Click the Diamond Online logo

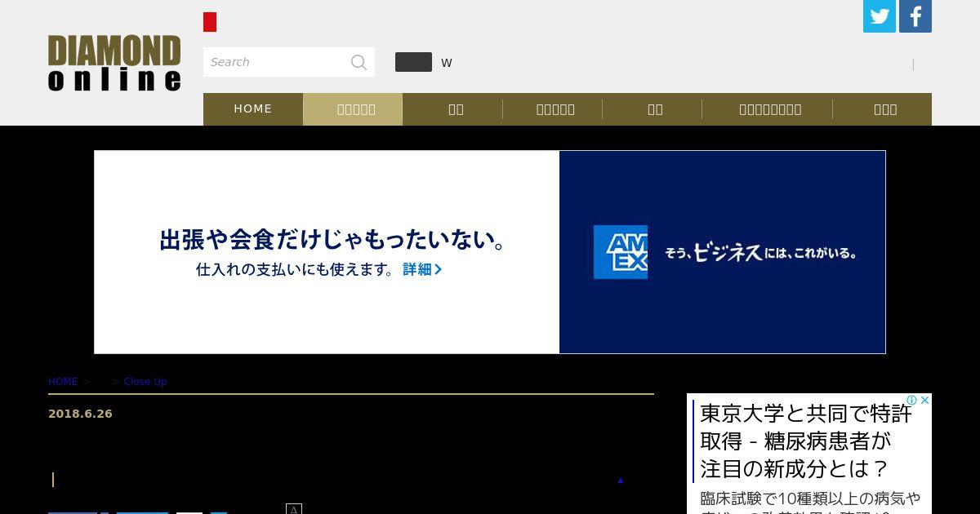tap(114, 63)
